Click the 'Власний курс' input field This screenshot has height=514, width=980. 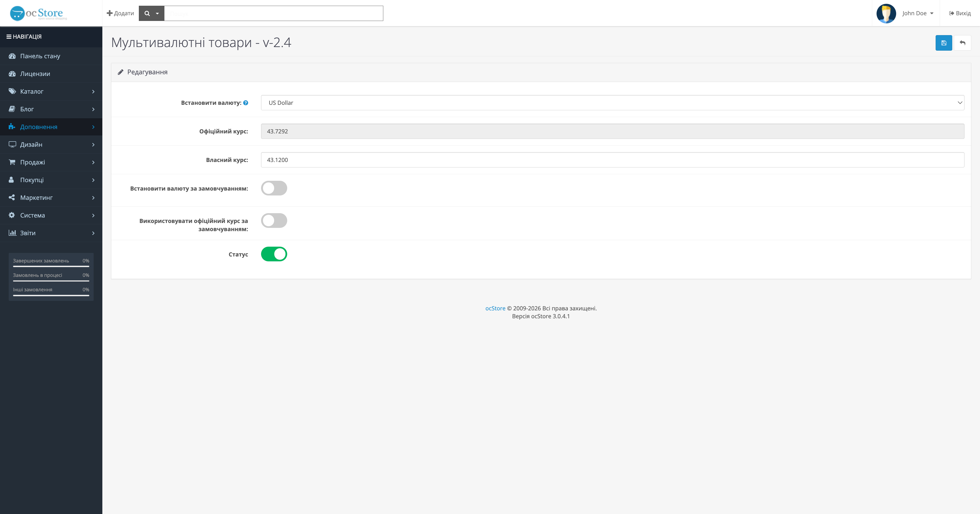pyautogui.click(x=612, y=160)
